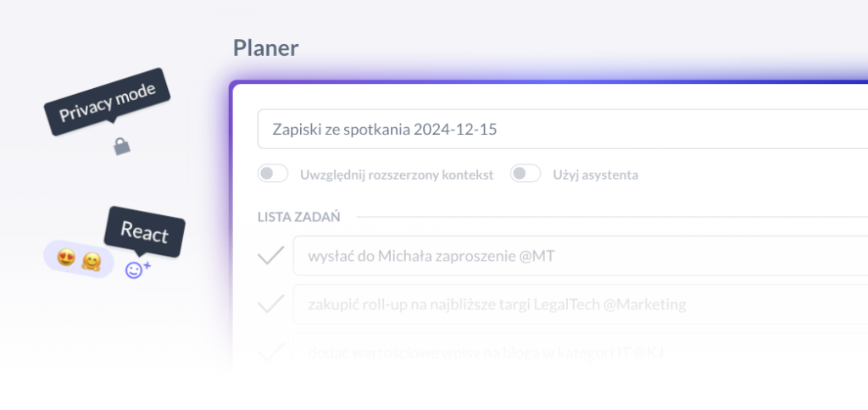Click the hugging face emoji reaction
The height and width of the screenshot is (410, 868).
pyautogui.click(x=92, y=261)
